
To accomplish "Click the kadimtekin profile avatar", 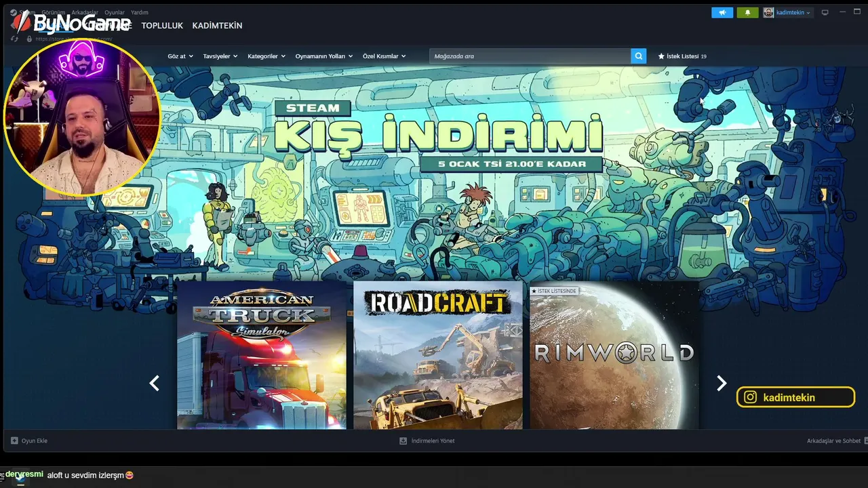I will [x=768, y=12].
